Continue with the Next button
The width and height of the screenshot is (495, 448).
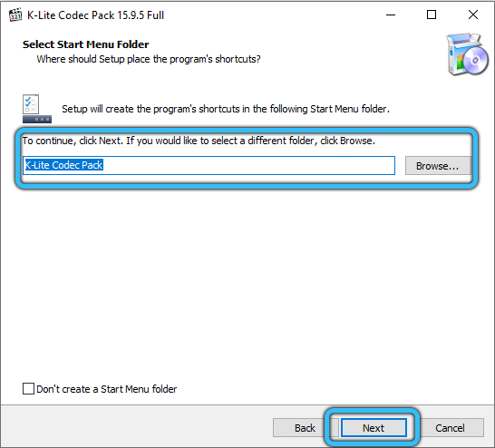click(374, 428)
